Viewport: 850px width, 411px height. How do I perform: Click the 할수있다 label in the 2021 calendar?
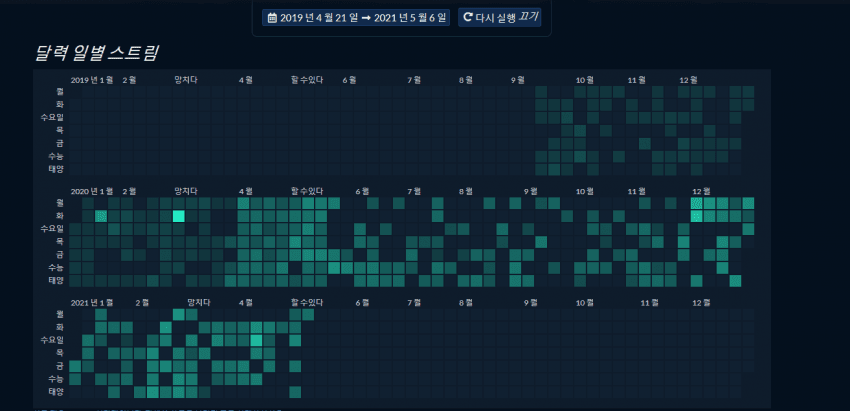click(x=307, y=303)
